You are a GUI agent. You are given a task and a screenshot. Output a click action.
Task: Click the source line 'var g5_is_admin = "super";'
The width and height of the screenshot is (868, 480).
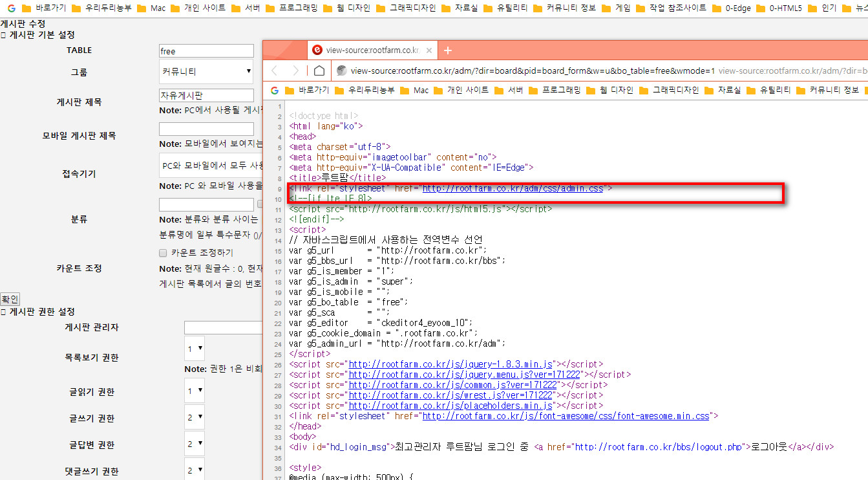point(350,281)
